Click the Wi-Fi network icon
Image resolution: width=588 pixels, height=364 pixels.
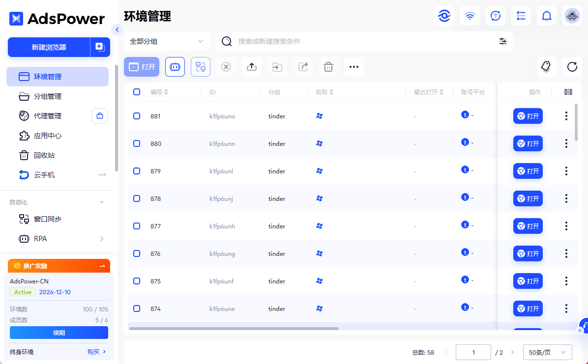[470, 16]
